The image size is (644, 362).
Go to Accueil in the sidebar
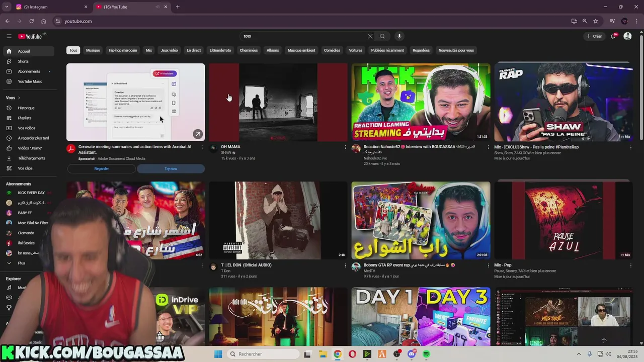coord(28,51)
